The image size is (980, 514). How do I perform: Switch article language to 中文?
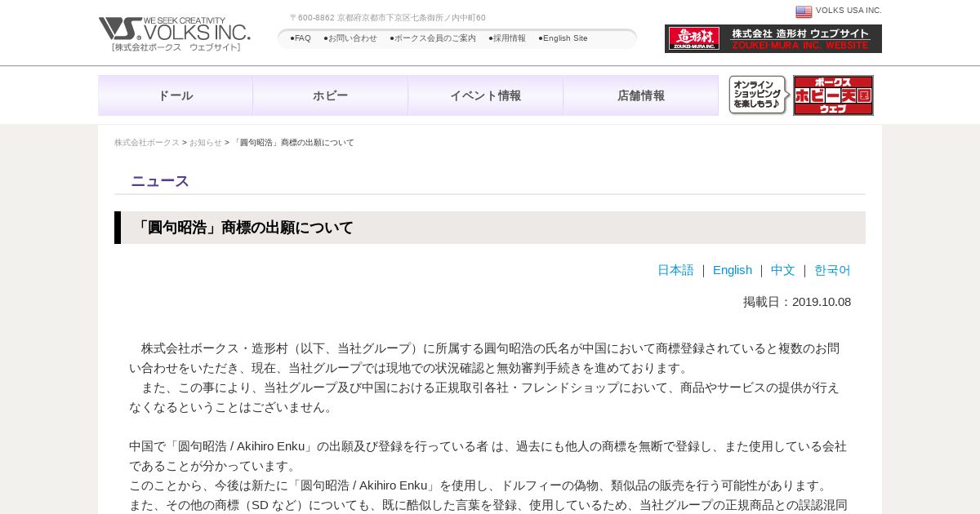coord(783,270)
